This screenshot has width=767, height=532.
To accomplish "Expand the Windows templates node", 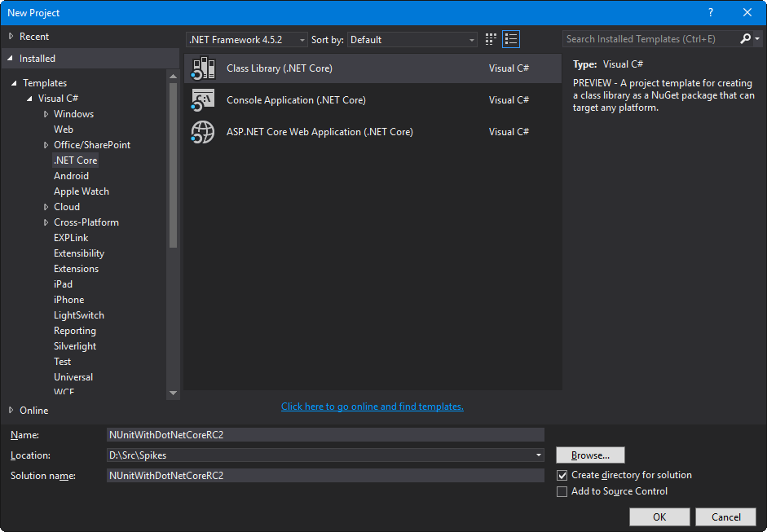I will [47, 113].
